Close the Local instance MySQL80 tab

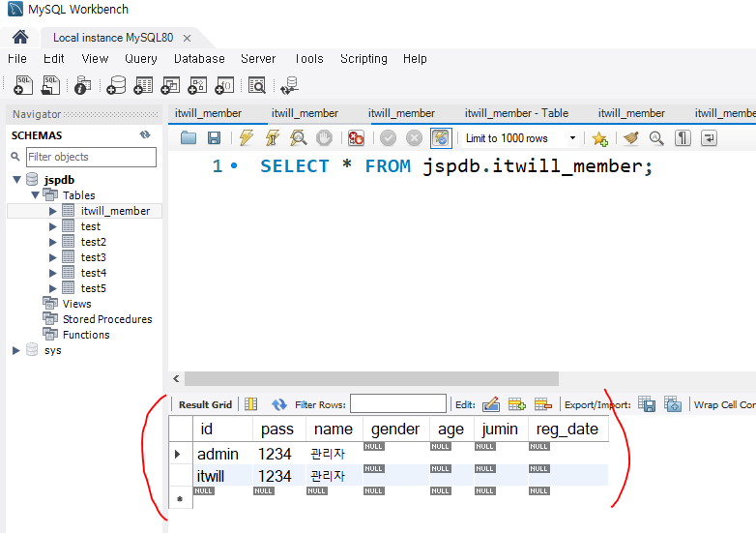pos(188,38)
